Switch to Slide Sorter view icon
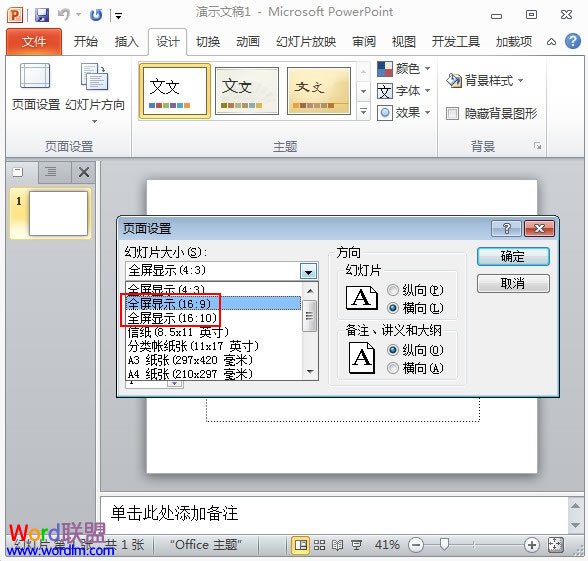The height and width of the screenshot is (561, 588). [x=320, y=544]
